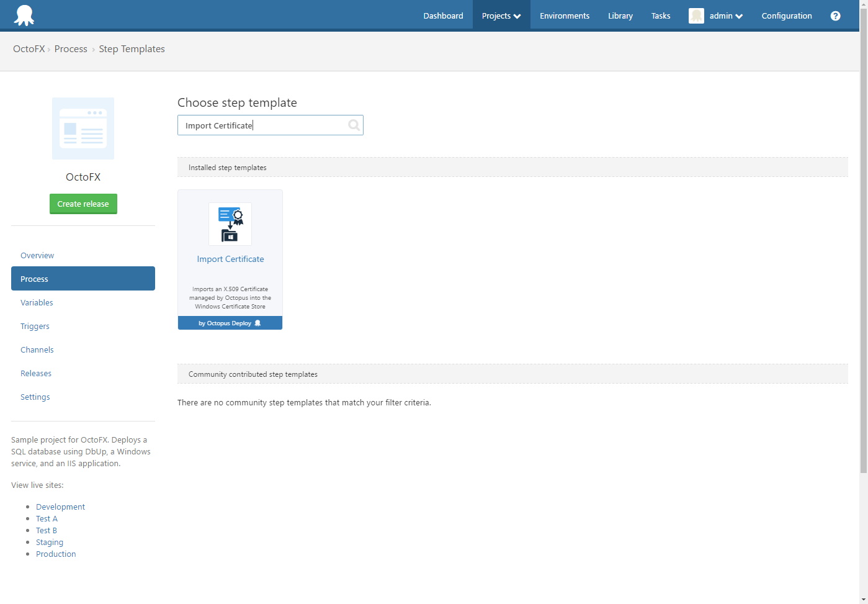The image size is (868, 604).
Task: Click the admin avatar picture
Action: click(696, 16)
